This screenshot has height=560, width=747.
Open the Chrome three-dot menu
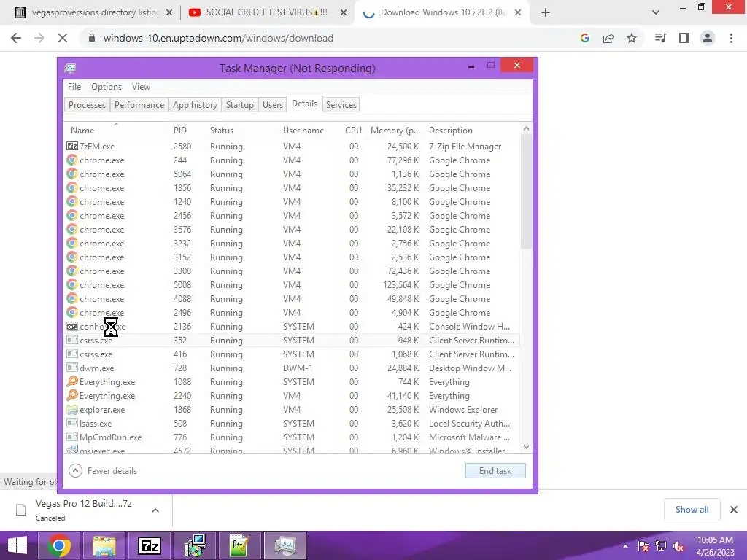tap(731, 38)
